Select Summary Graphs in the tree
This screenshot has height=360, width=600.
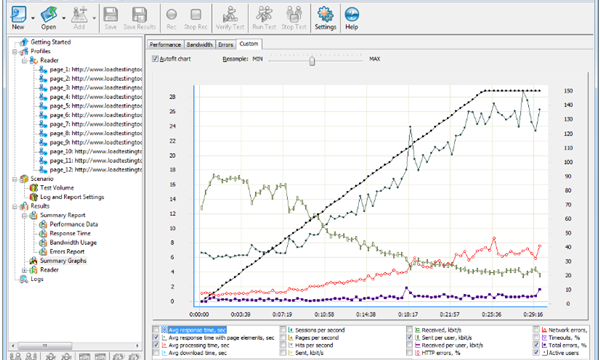pyautogui.click(x=64, y=261)
